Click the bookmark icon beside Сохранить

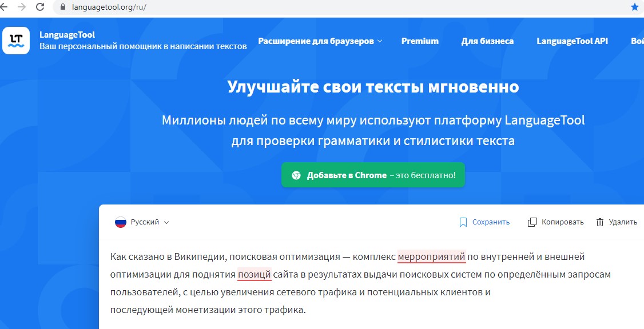(463, 222)
